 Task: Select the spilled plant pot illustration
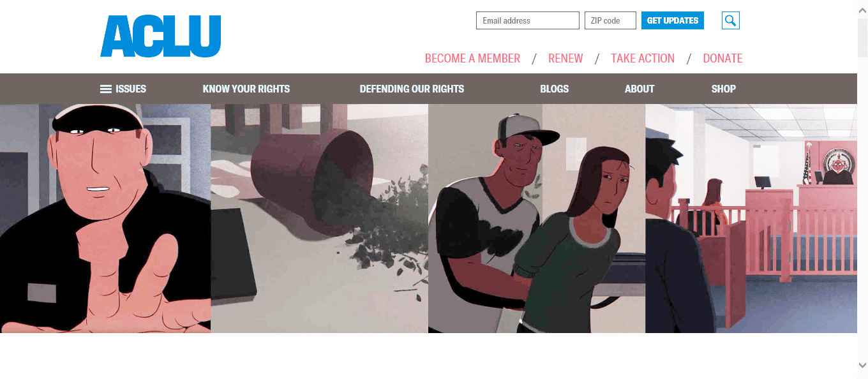pyautogui.click(x=319, y=218)
